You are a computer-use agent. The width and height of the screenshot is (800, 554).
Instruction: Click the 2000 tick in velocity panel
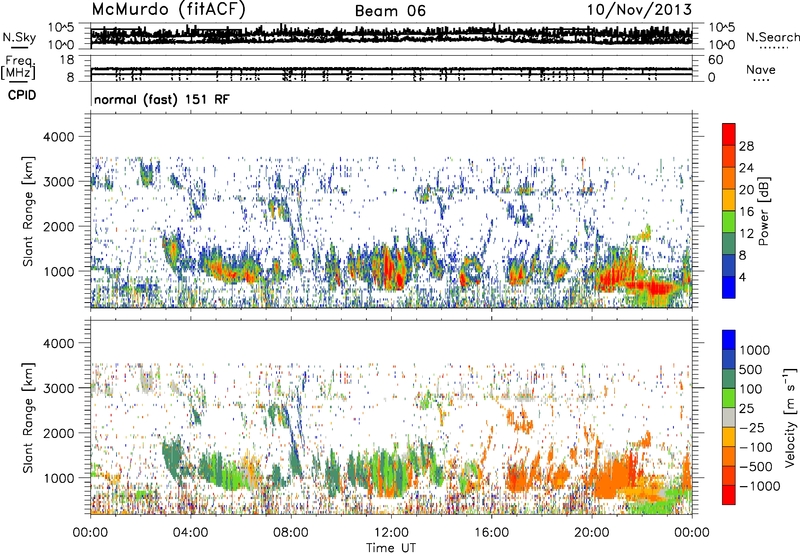(x=58, y=433)
